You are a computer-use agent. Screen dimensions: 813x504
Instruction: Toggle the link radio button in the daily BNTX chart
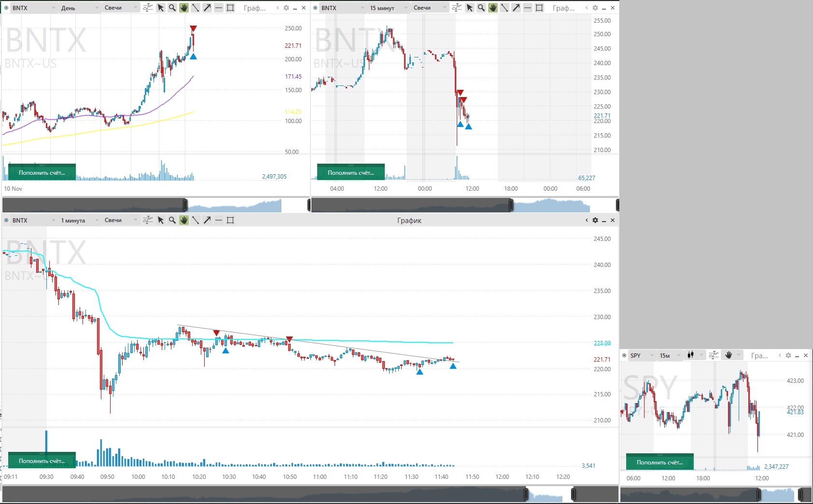[6, 8]
